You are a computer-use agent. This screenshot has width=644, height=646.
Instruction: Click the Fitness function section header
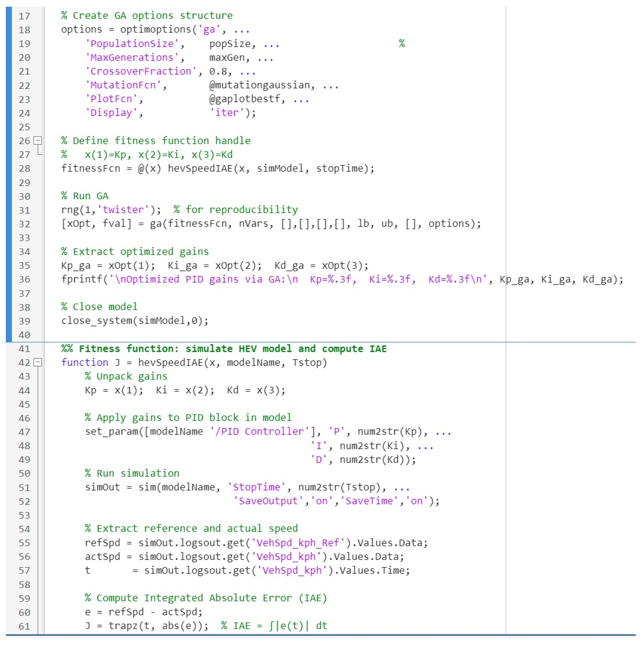click(x=224, y=349)
